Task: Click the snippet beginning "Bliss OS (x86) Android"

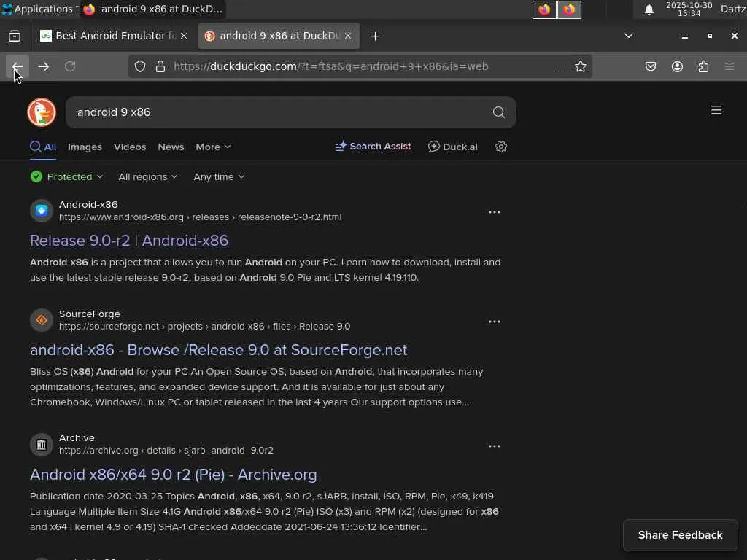Action: tap(256, 386)
